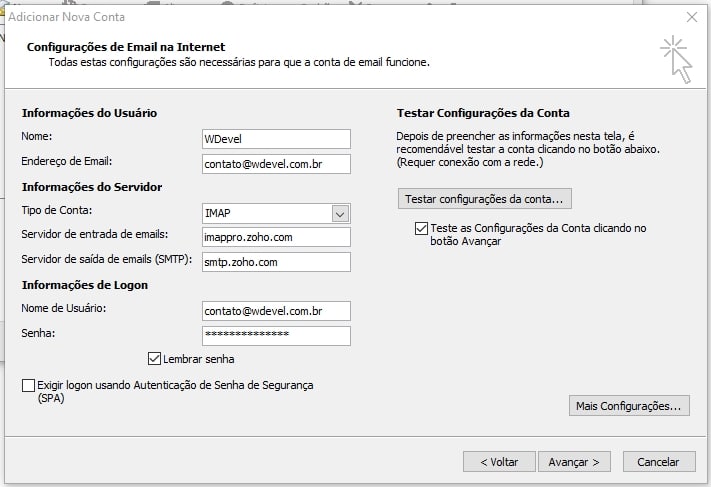The height and width of the screenshot is (487, 711).
Task: Click Testar configurações da conta button
Action: (x=484, y=199)
